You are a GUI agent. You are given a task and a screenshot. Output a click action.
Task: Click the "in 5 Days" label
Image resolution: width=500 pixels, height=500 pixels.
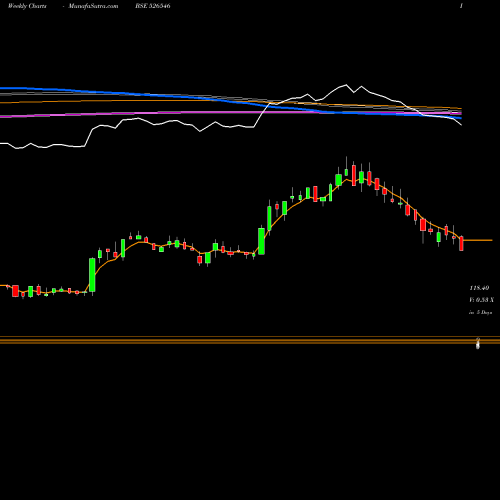coord(480,312)
